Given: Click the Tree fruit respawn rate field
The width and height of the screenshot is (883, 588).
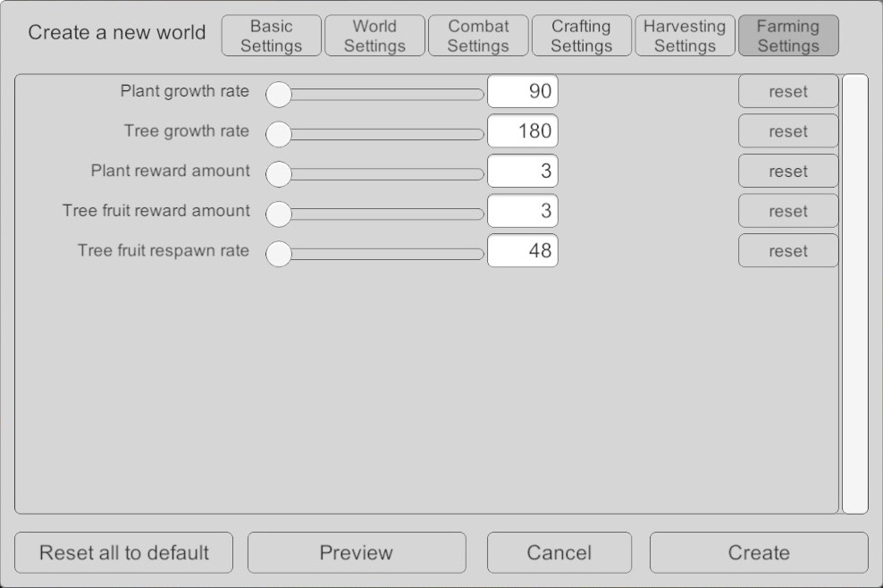Looking at the screenshot, I should point(523,251).
